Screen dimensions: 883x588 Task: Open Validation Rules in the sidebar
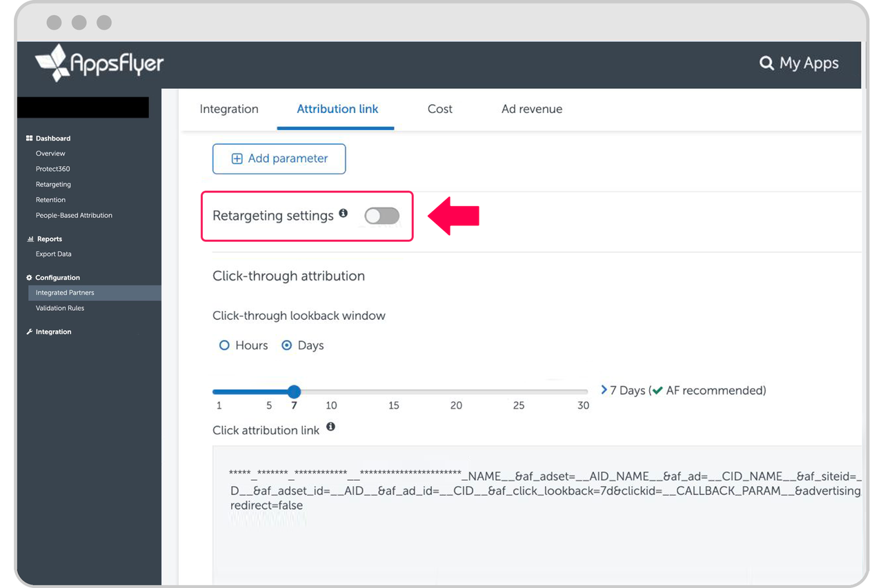(60, 308)
